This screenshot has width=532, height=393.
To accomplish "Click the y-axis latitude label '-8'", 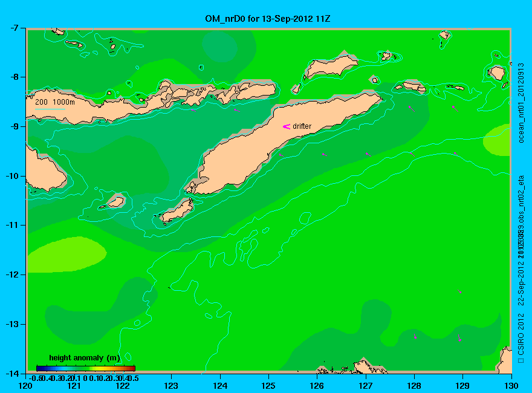I will (14, 77).
